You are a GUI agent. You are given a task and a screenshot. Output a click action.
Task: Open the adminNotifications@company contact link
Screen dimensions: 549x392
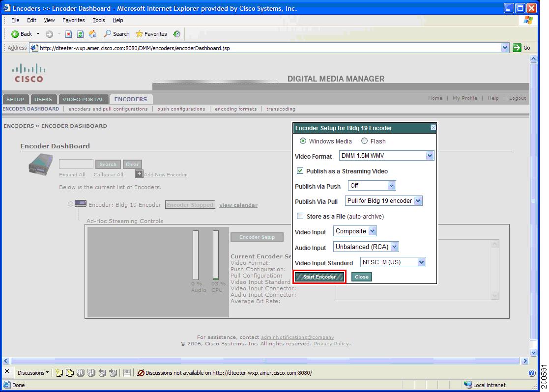coord(297,337)
